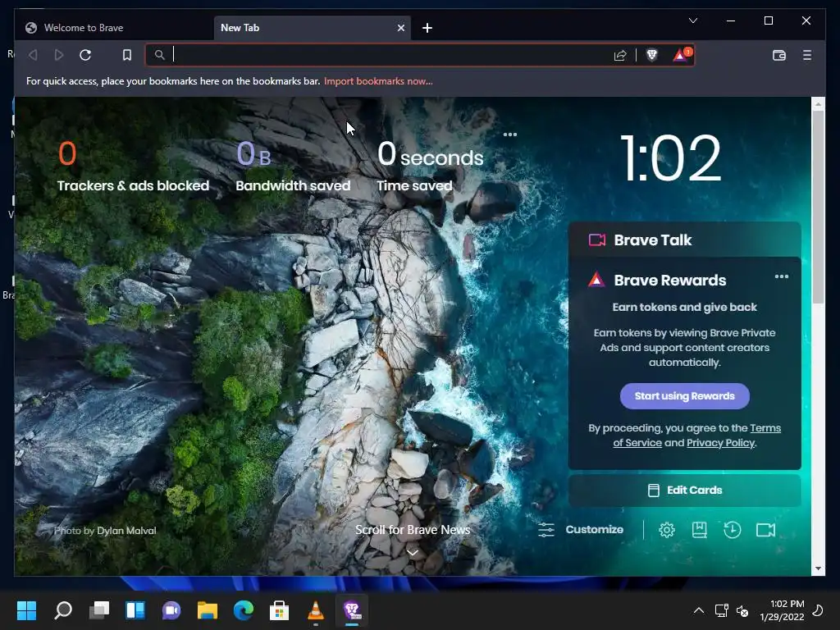Open a new tab with plus button

[427, 28]
